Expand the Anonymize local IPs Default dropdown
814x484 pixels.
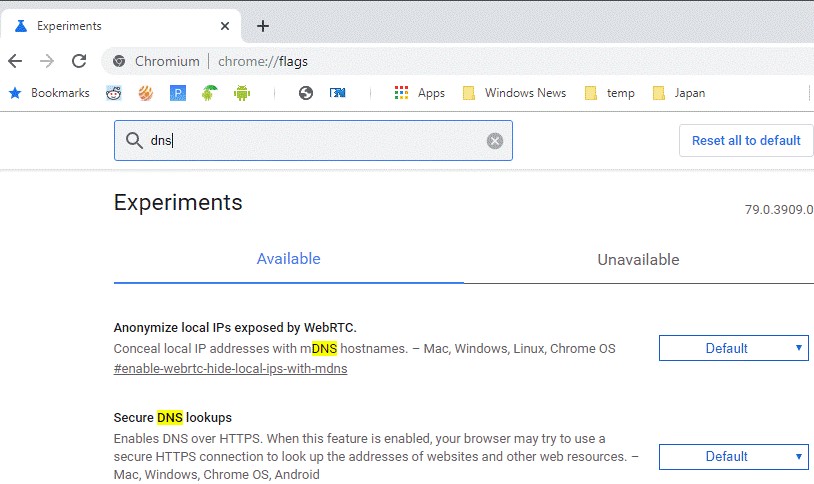click(x=733, y=348)
